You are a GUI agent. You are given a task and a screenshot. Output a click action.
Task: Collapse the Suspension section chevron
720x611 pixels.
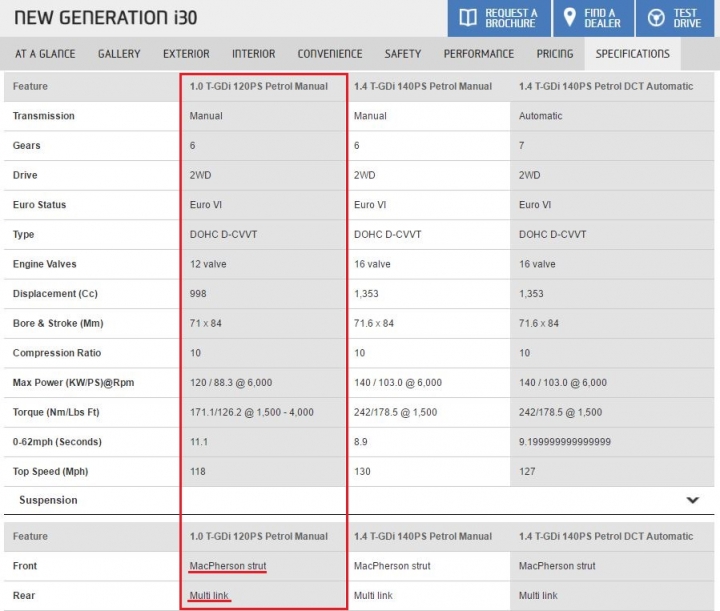click(x=692, y=500)
